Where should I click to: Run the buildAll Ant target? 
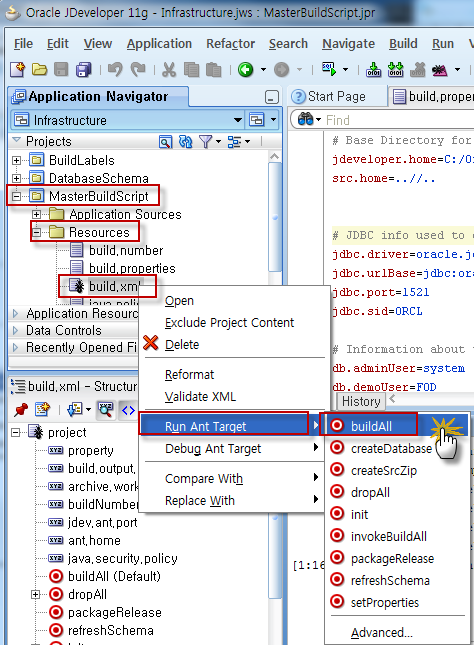point(371,426)
